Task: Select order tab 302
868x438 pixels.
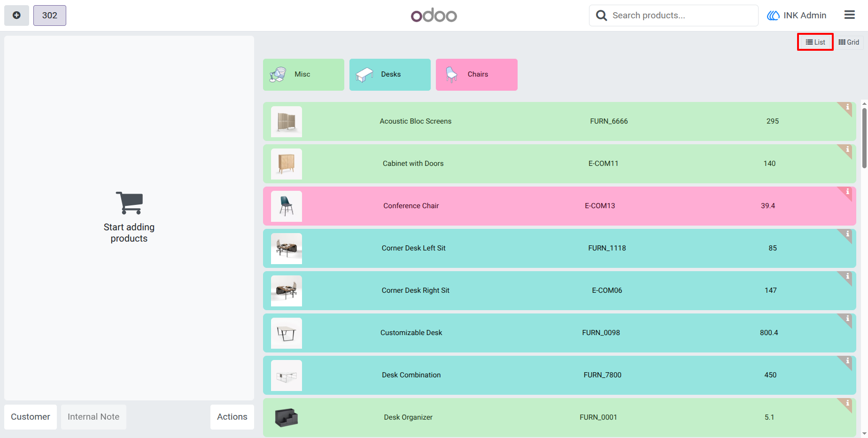Action: pyautogui.click(x=50, y=16)
